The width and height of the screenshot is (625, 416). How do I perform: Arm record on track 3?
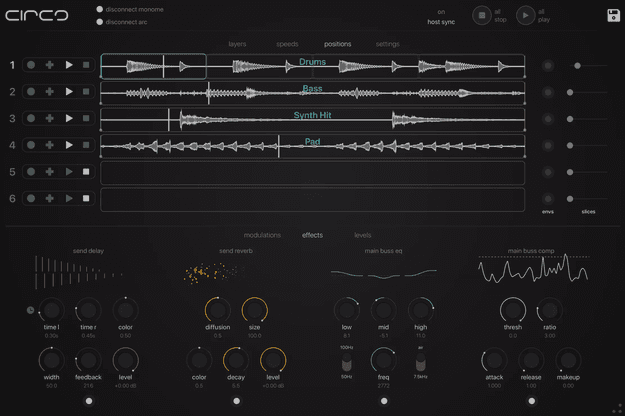(x=32, y=119)
